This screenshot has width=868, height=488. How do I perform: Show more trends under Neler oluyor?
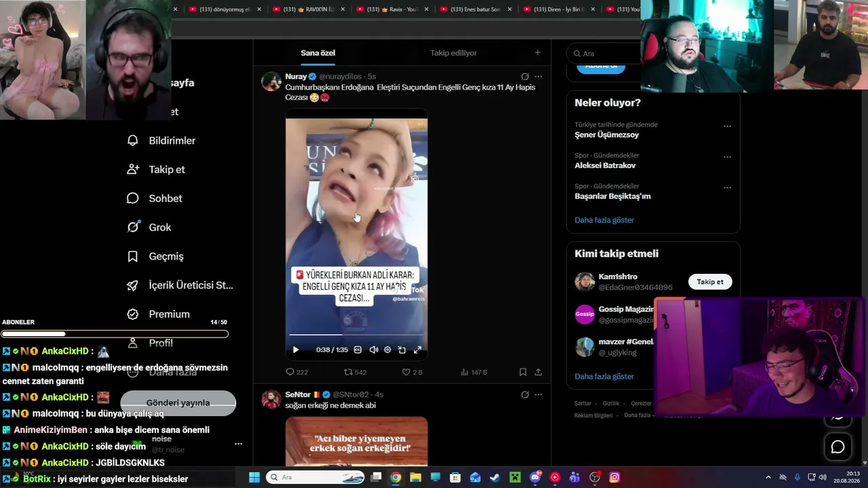tap(604, 220)
